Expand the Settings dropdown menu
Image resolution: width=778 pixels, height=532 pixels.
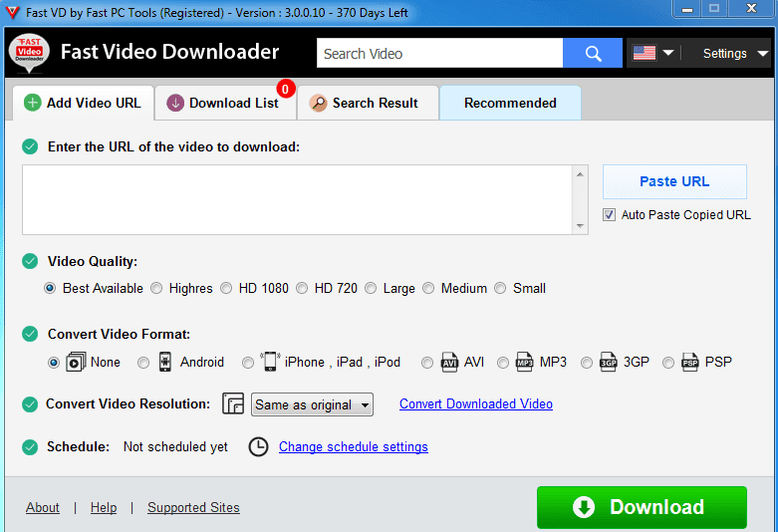(736, 53)
